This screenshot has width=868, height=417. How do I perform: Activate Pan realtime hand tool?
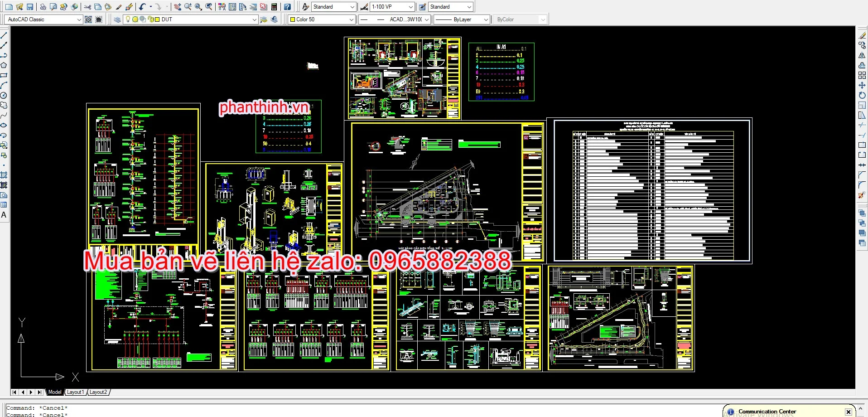click(x=178, y=7)
